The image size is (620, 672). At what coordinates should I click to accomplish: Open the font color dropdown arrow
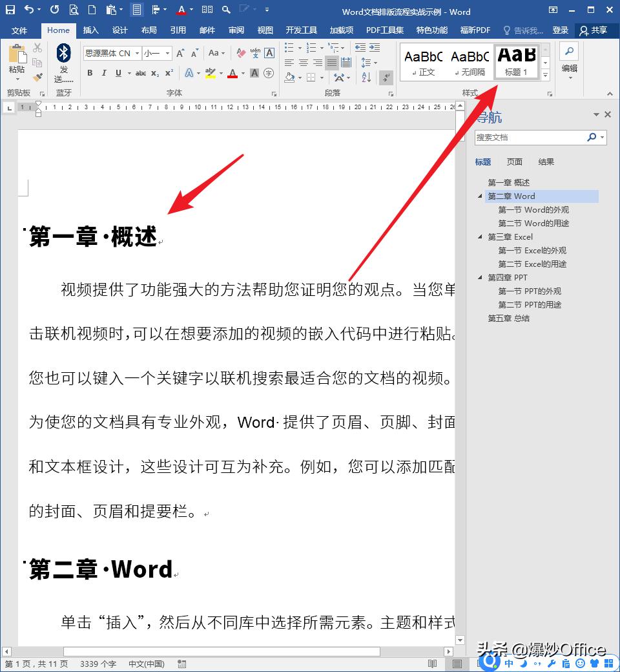click(243, 73)
